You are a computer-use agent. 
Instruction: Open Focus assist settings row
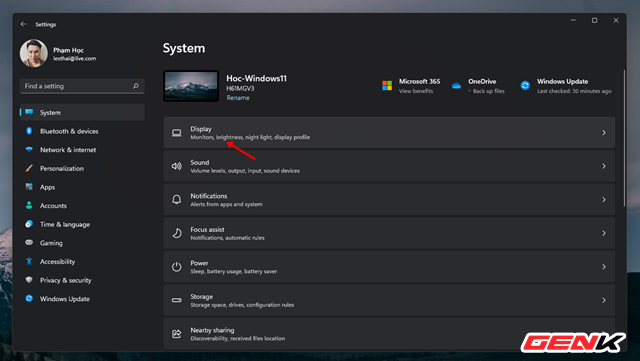(x=389, y=233)
